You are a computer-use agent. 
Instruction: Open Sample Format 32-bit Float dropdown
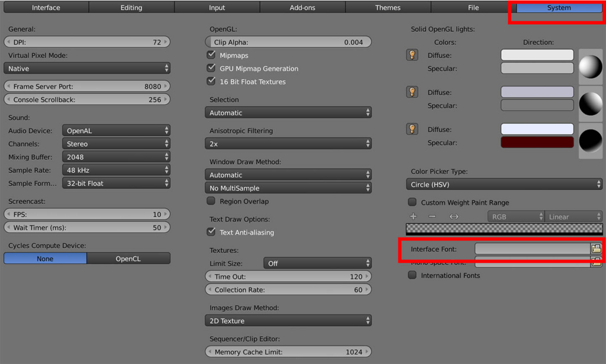tap(117, 183)
